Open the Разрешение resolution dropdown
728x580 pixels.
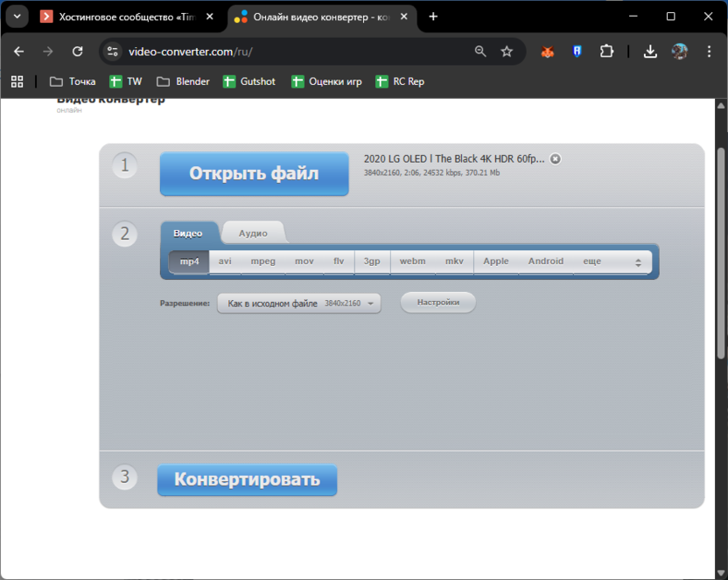299,302
